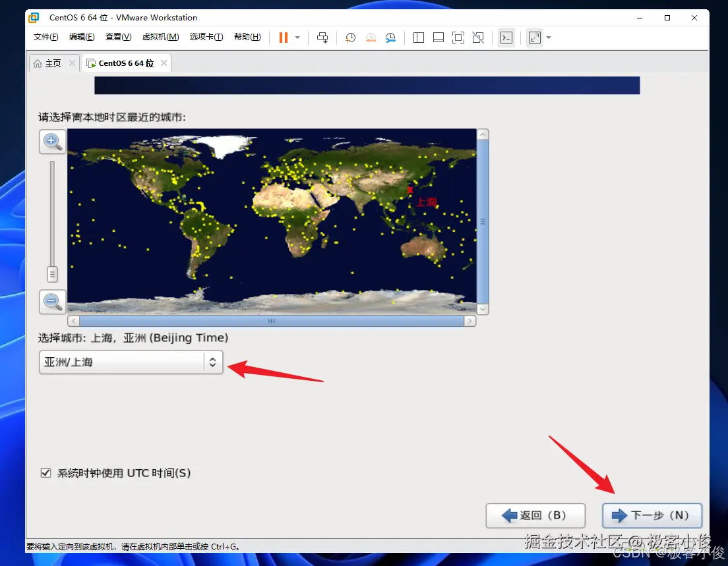Click the map's horizontal scrollbar thumb
The image size is (728, 566).
tap(272, 321)
